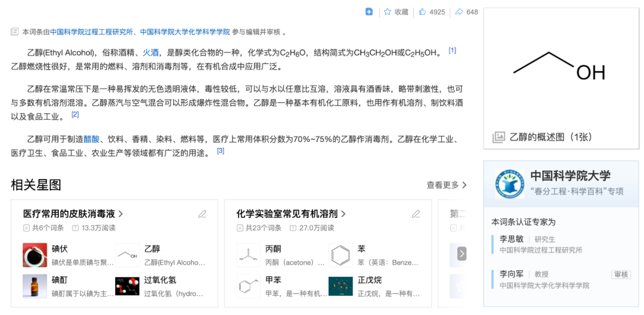
Task: Open the 碘伏 entry title
Action: pyautogui.click(x=60, y=249)
